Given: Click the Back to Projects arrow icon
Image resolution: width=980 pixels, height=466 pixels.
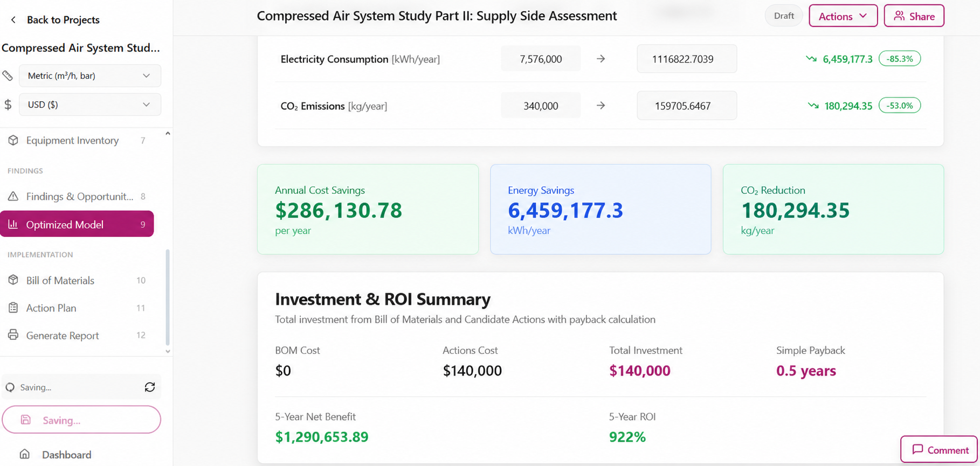Looking at the screenshot, I should click(13, 20).
